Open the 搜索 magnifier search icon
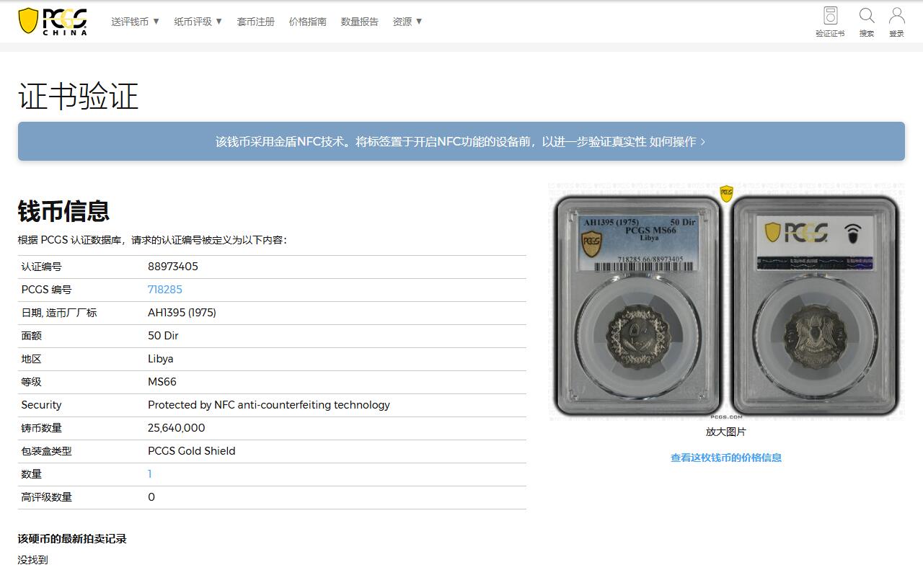 867,22
